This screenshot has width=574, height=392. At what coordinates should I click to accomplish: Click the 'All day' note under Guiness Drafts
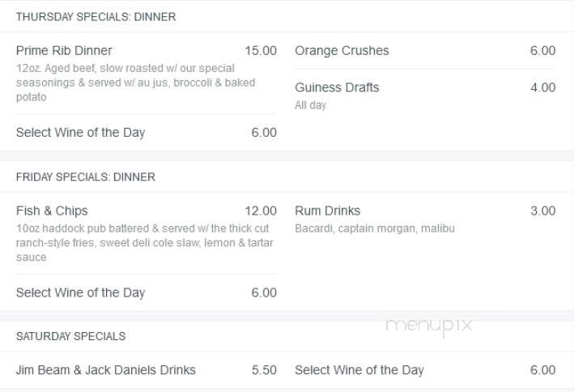click(x=310, y=105)
